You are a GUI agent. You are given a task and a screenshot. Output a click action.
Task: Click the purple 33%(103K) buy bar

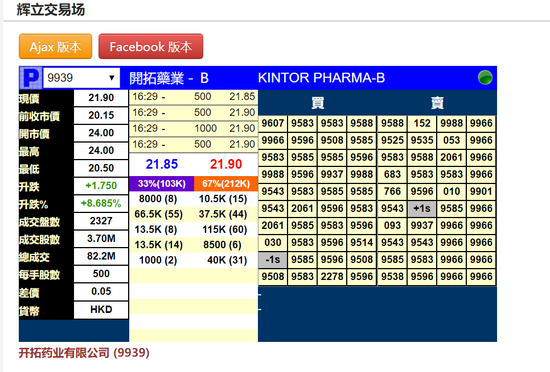tap(161, 183)
